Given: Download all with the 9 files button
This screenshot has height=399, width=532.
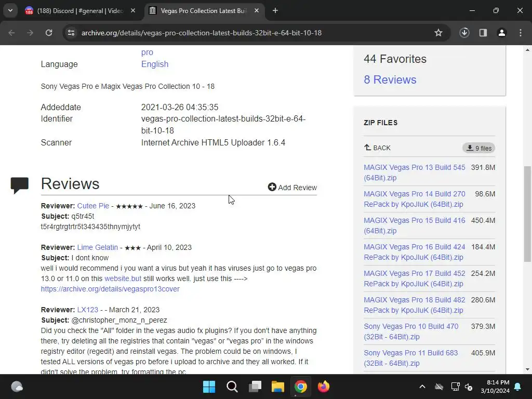Looking at the screenshot, I should [x=478, y=148].
